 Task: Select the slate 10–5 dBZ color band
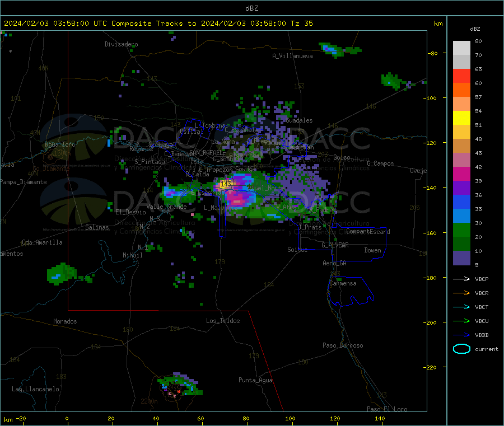461,258
